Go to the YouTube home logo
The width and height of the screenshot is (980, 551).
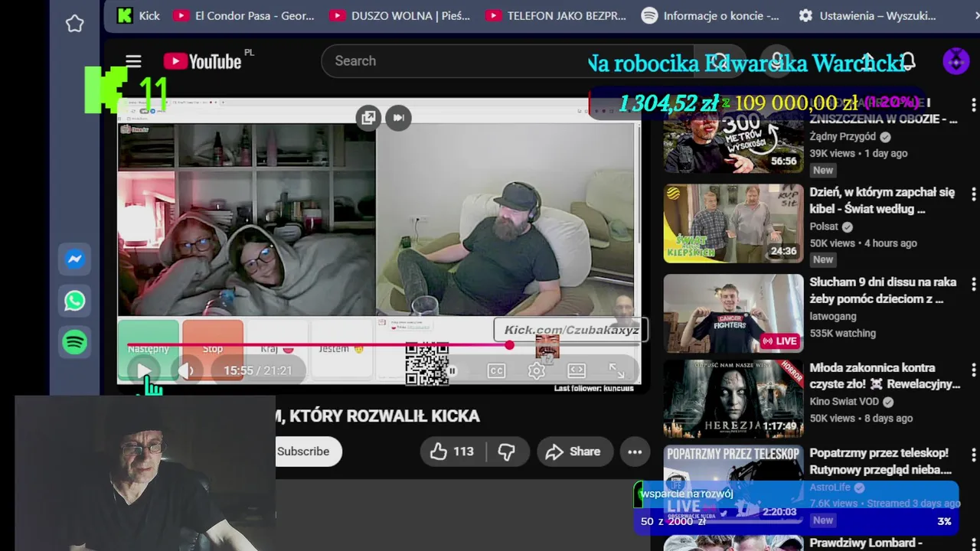[202, 61]
